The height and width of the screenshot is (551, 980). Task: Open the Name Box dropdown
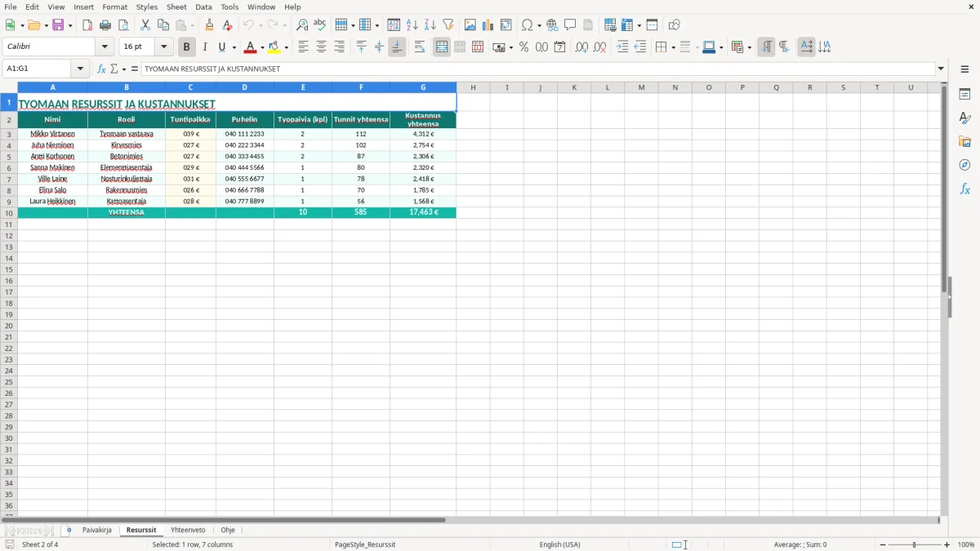click(x=81, y=69)
